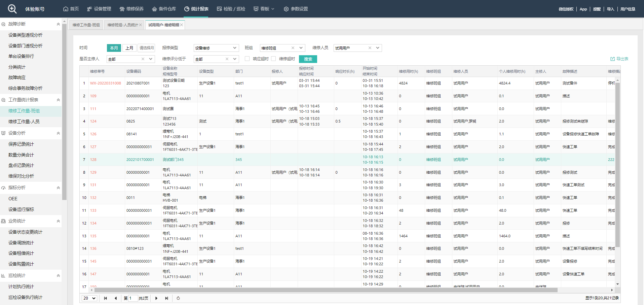This screenshot has height=305, width=644.
Task: Go to next page icon
Action: coord(156,298)
